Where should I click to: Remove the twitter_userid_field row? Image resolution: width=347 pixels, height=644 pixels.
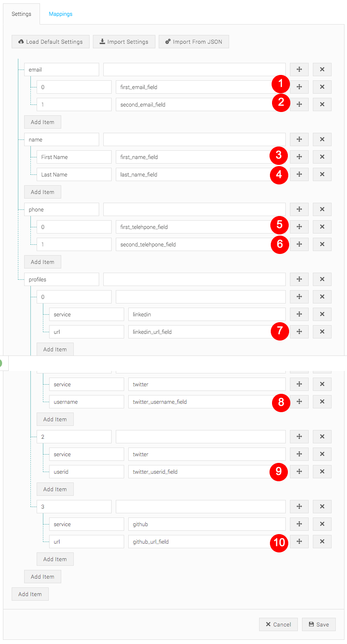click(322, 472)
